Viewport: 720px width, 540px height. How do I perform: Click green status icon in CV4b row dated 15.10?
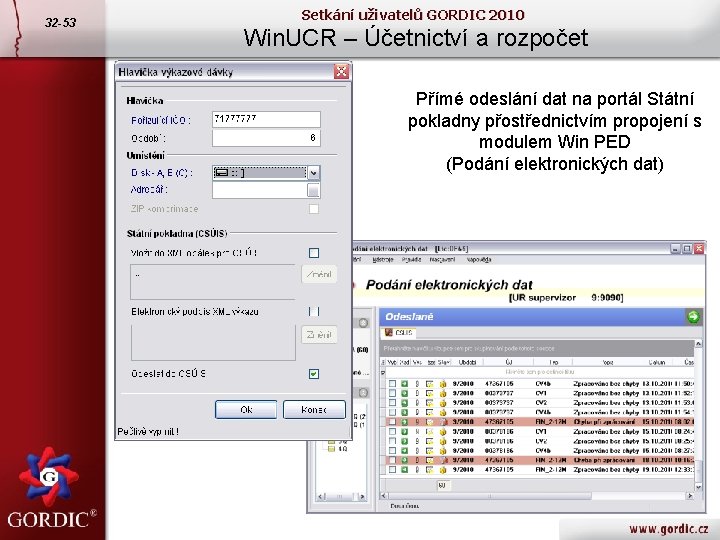pyautogui.click(x=405, y=450)
